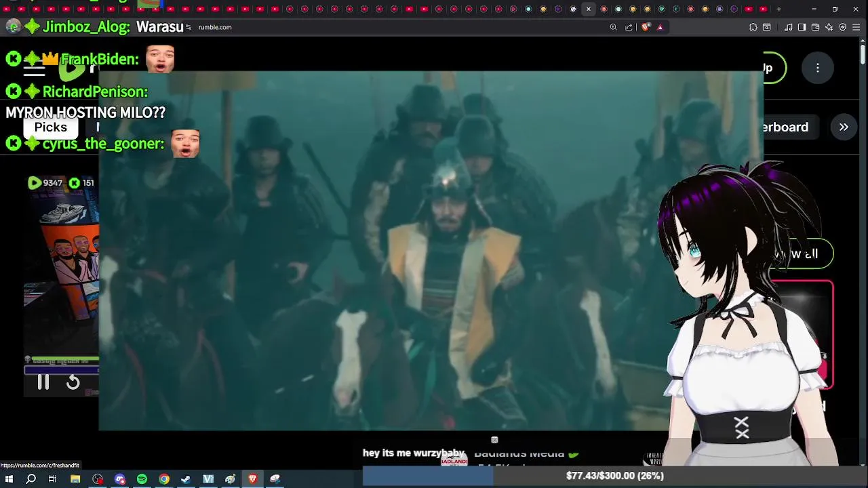Dismiss overlay with small x below video
This screenshot has width=868, height=488.
494,440
